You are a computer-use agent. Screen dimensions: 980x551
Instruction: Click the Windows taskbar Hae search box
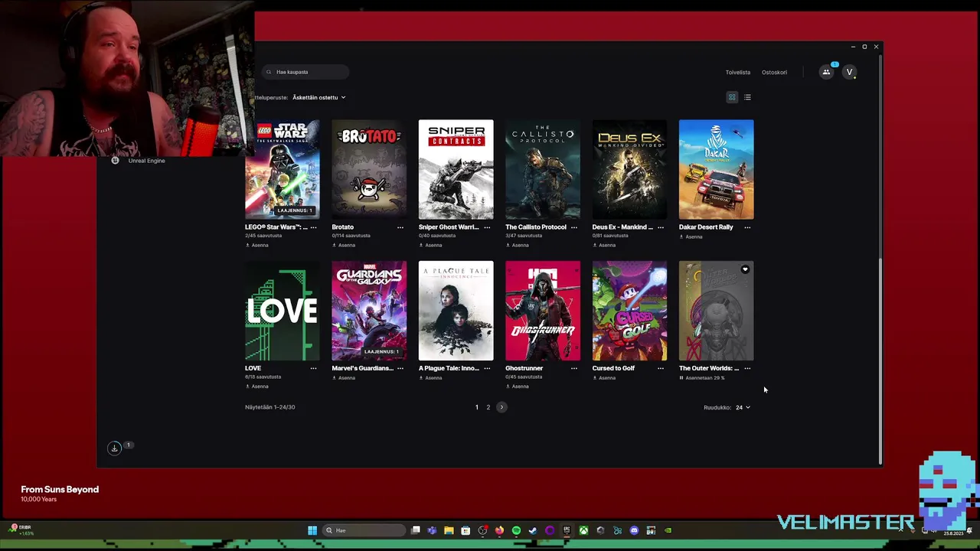(x=364, y=530)
